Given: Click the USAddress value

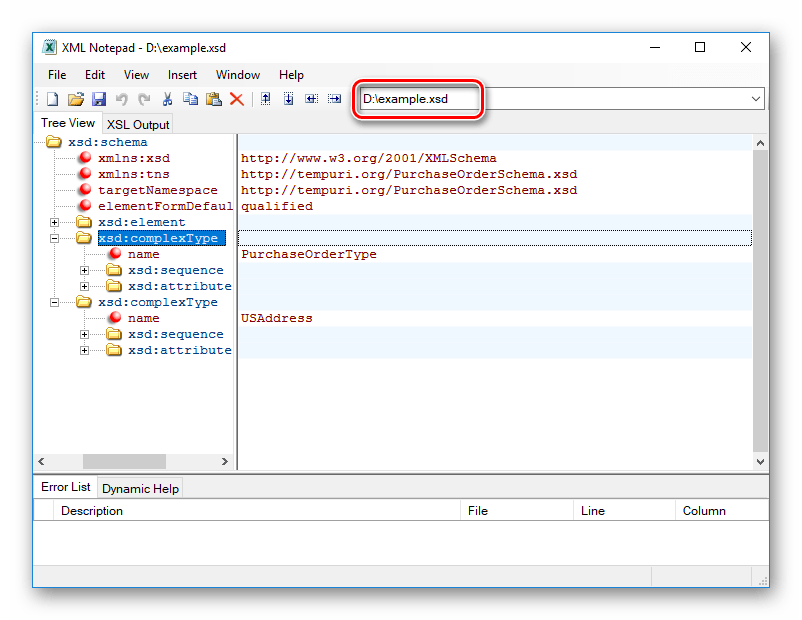Looking at the screenshot, I should 277,318.
